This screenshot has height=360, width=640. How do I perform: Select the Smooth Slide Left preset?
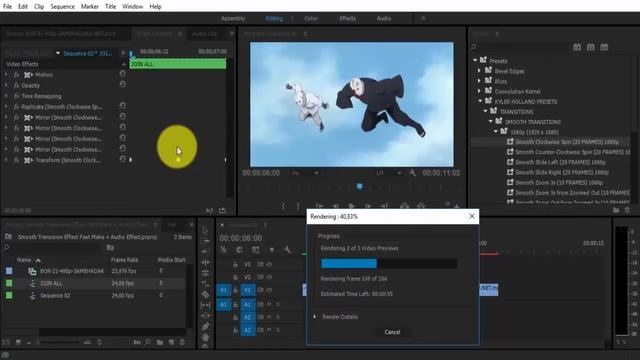pos(560,162)
